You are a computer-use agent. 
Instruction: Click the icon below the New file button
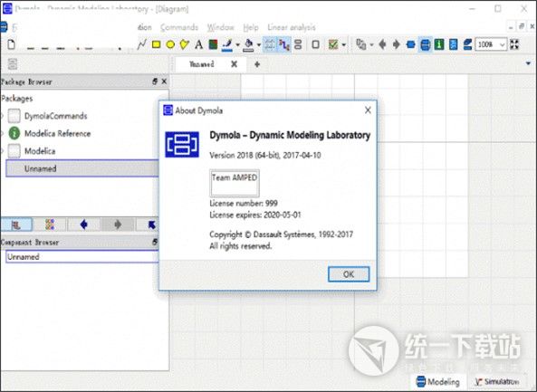pos(13,64)
